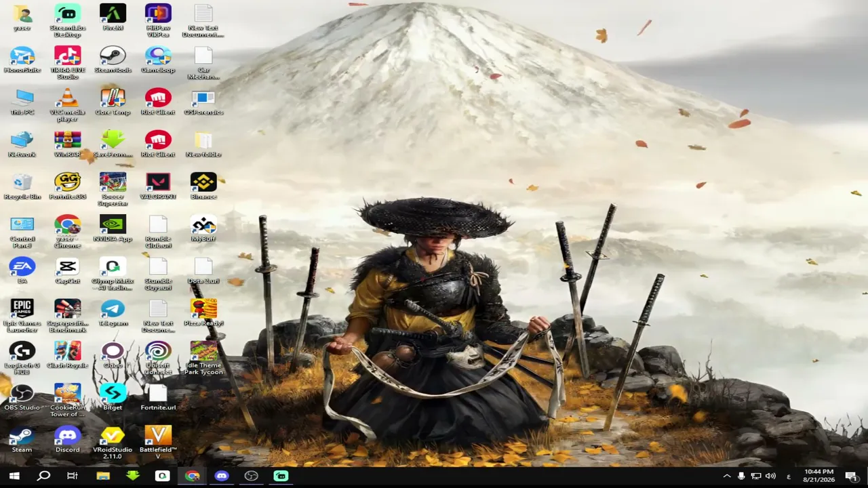Select the SteamTools desktop icon
Screen dimensions: 868x488
point(113,60)
